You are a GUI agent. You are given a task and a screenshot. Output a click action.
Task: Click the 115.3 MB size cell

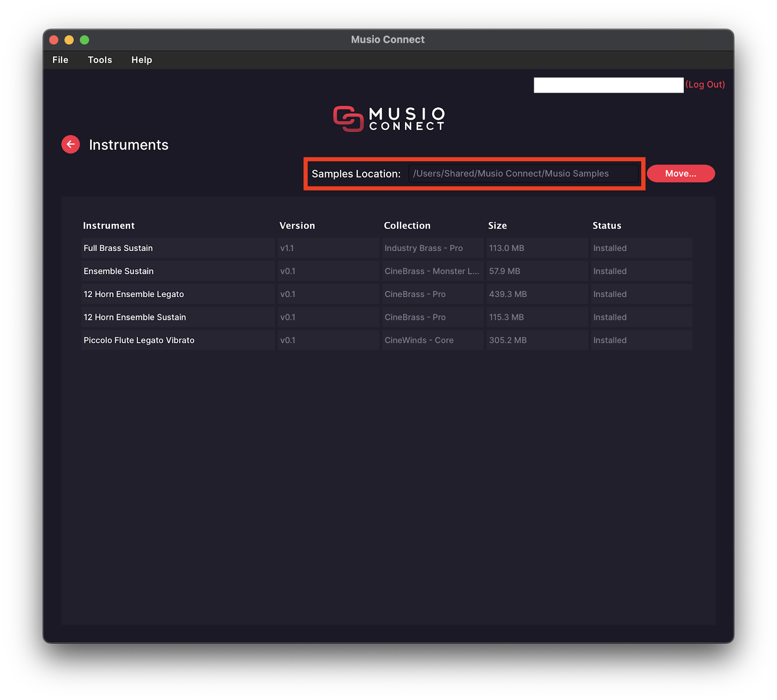[x=537, y=317]
